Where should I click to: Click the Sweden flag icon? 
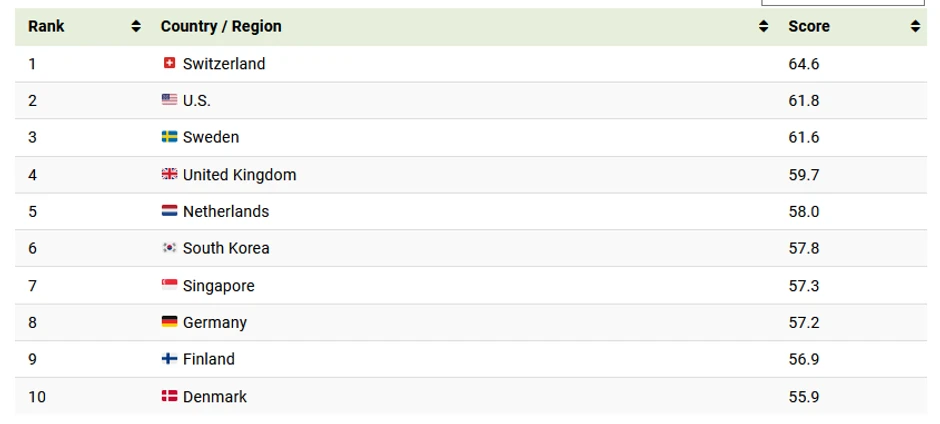click(169, 137)
